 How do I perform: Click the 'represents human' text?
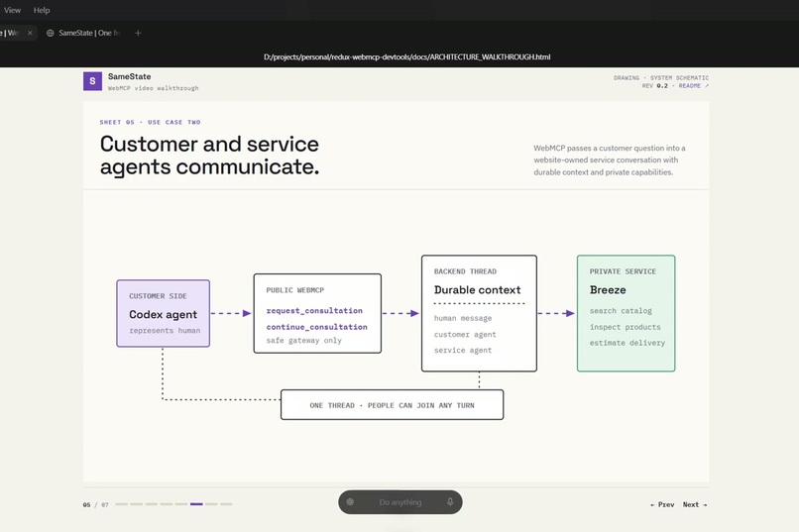tap(165, 331)
